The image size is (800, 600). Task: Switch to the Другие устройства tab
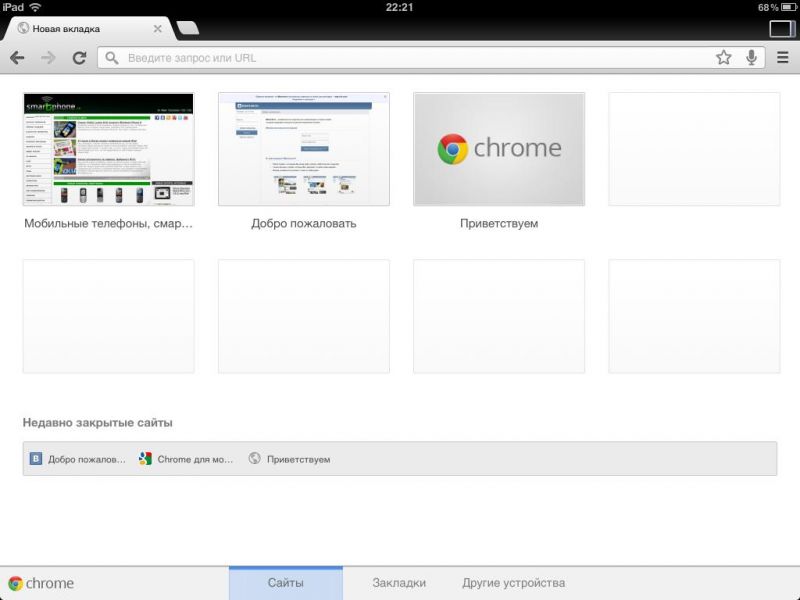point(513,583)
